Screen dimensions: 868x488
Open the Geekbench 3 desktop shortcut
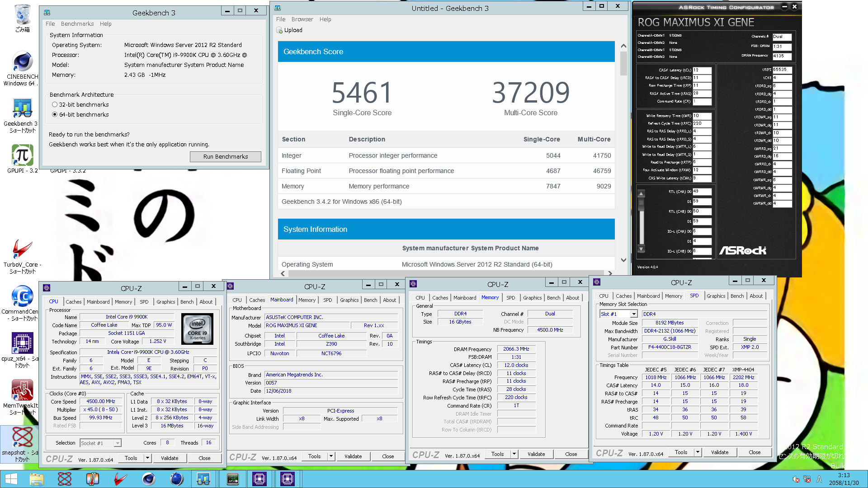[22, 115]
